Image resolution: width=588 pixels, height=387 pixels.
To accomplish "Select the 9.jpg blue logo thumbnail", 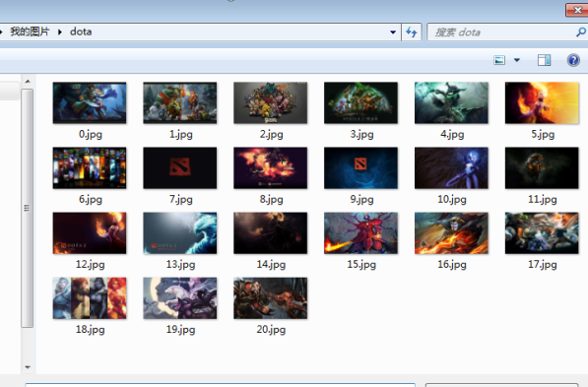I will [x=360, y=168].
